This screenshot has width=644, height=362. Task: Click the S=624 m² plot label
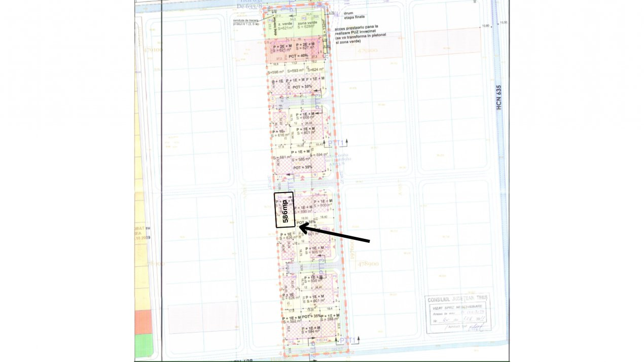pyautogui.click(x=315, y=69)
